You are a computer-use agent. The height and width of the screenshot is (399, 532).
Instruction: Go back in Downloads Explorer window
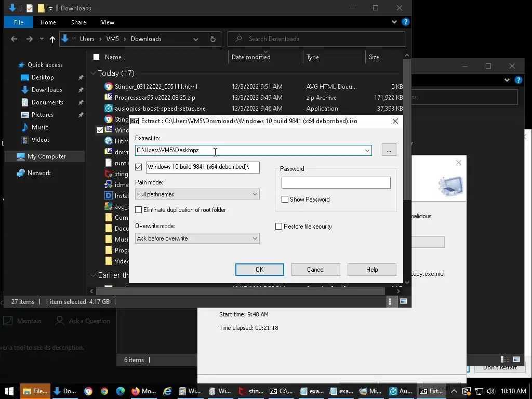pos(14,39)
